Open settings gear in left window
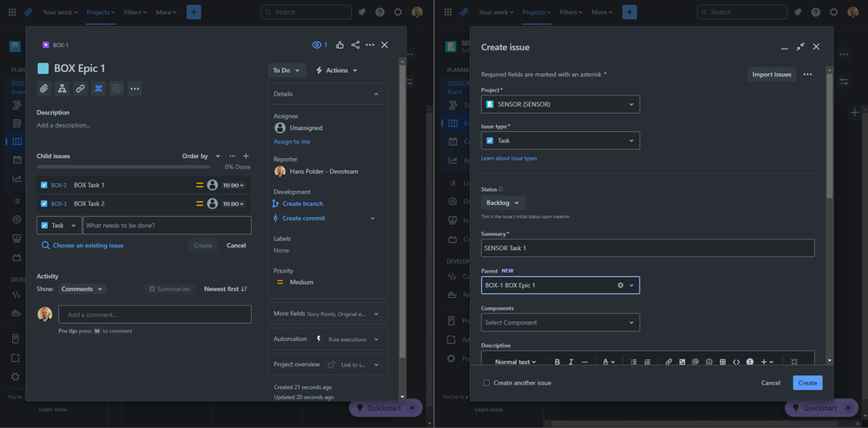Image resolution: width=868 pixels, height=428 pixels. coord(398,12)
